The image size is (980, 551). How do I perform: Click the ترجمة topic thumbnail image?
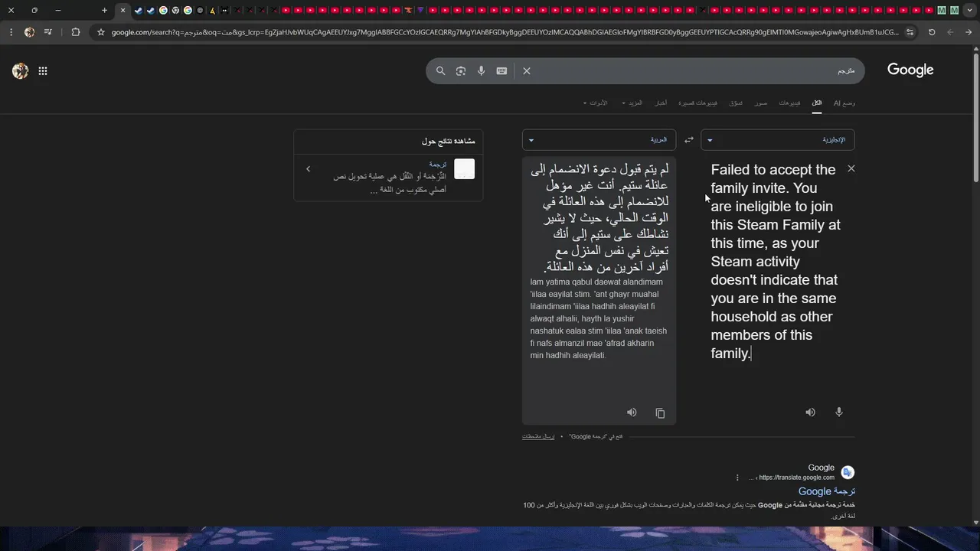coord(464,169)
